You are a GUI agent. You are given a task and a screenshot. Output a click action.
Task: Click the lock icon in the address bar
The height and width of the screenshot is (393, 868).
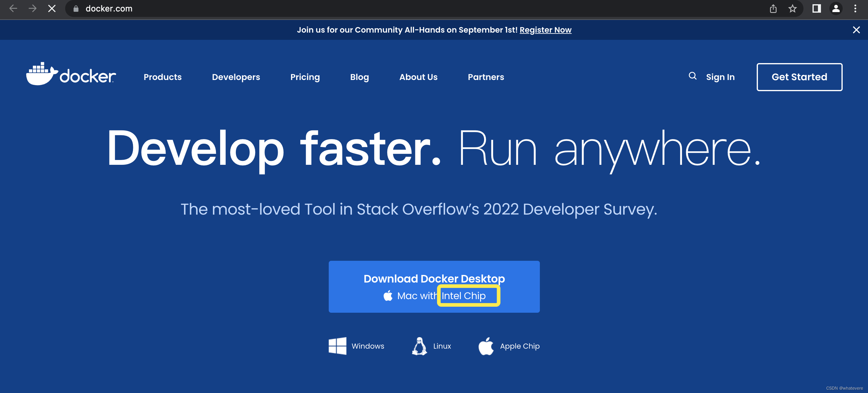[76, 9]
